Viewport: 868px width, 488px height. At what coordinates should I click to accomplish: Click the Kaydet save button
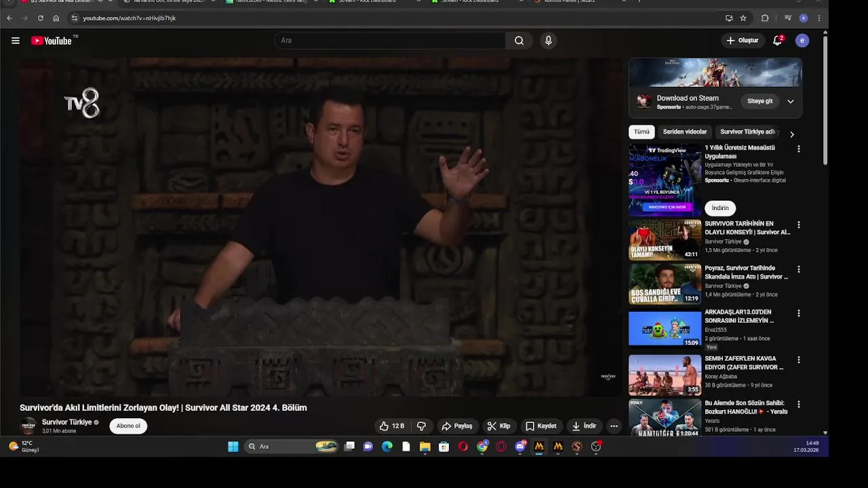pos(541,426)
